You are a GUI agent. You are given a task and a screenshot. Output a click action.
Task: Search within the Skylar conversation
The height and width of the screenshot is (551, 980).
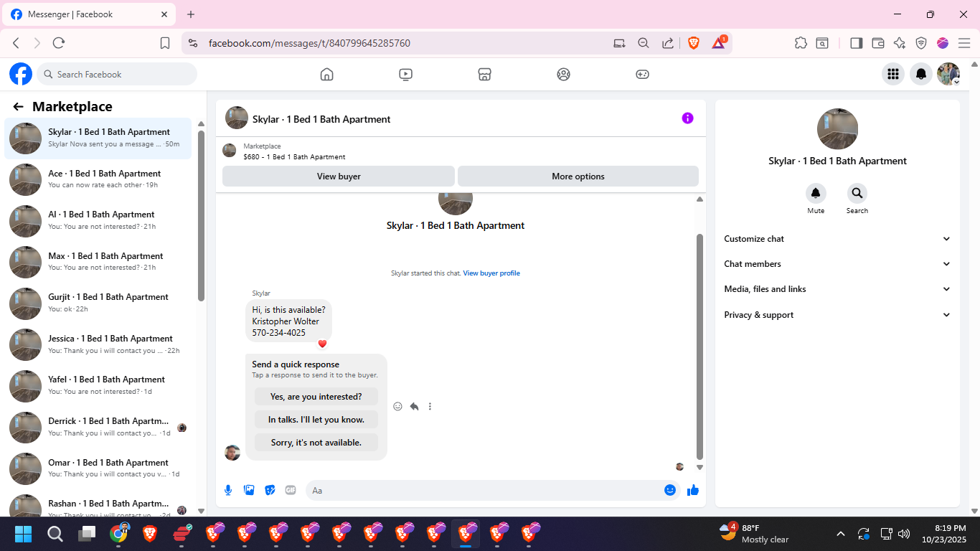coord(857,193)
